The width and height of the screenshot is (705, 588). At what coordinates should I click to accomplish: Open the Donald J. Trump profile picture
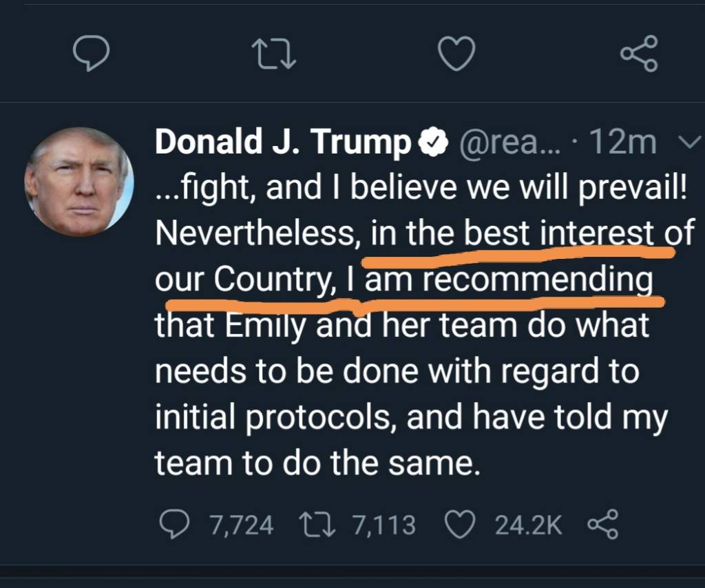click(79, 182)
